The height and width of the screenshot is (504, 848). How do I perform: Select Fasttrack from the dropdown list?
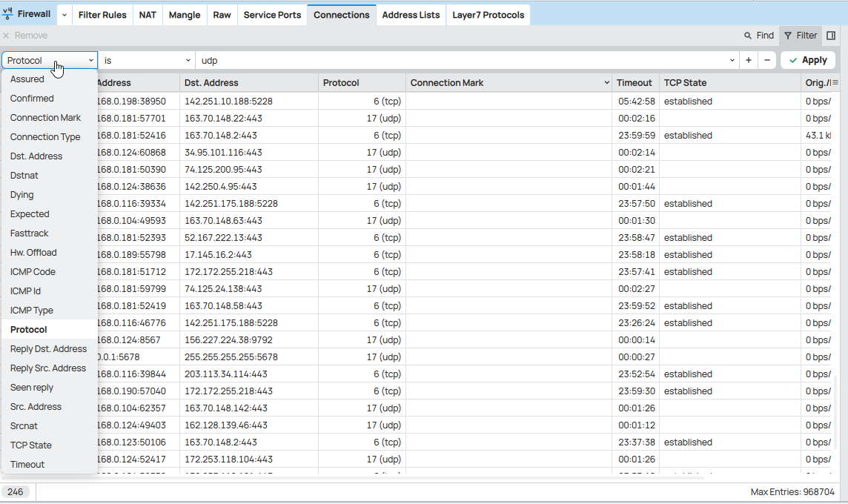pyautogui.click(x=49, y=233)
